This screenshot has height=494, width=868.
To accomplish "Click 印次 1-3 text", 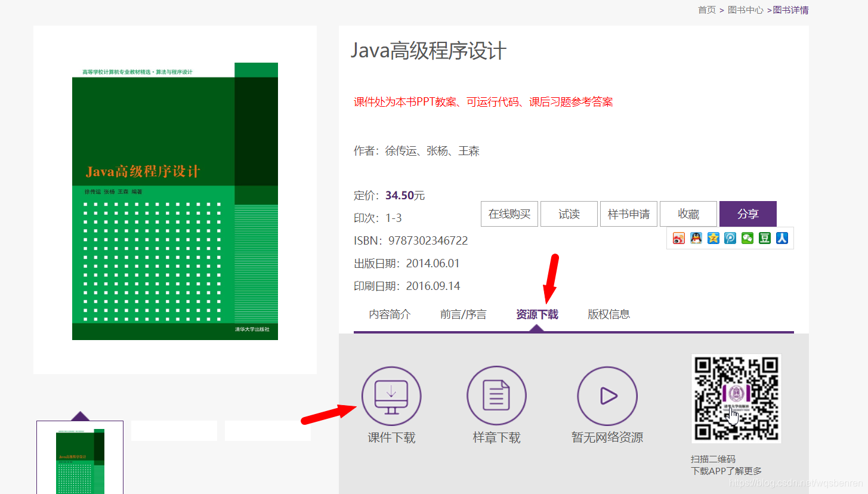I will click(x=378, y=218).
